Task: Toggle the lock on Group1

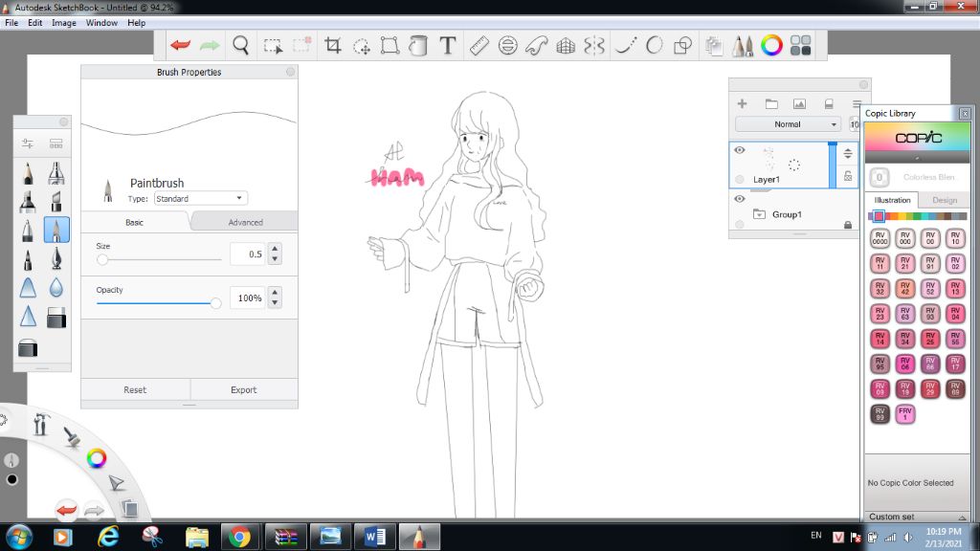Action: coord(848,224)
